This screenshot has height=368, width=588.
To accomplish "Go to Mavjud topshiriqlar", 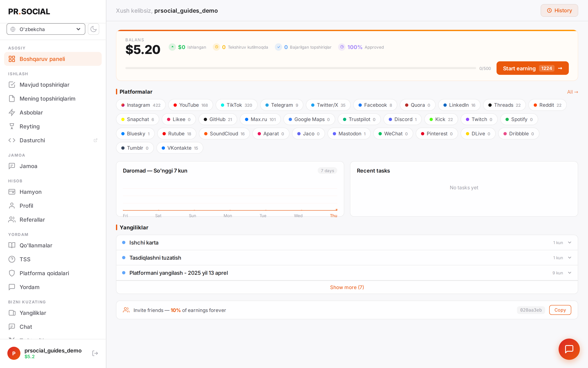I will tap(53, 85).
